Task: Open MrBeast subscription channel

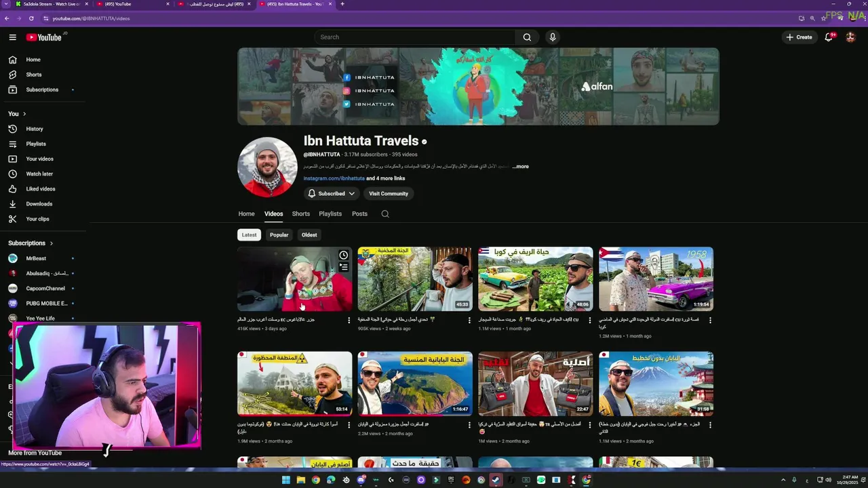Action: pyautogui.click(x=36, y=258)
